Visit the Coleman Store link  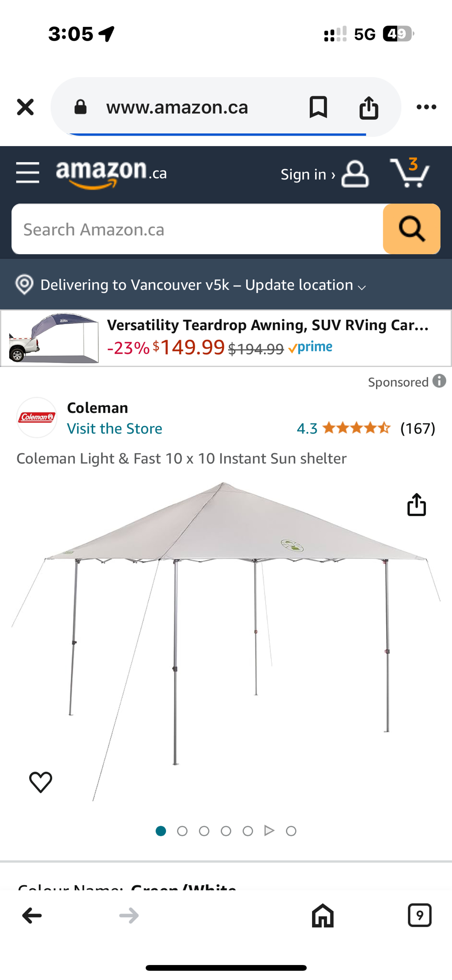[x=114, y=429]
